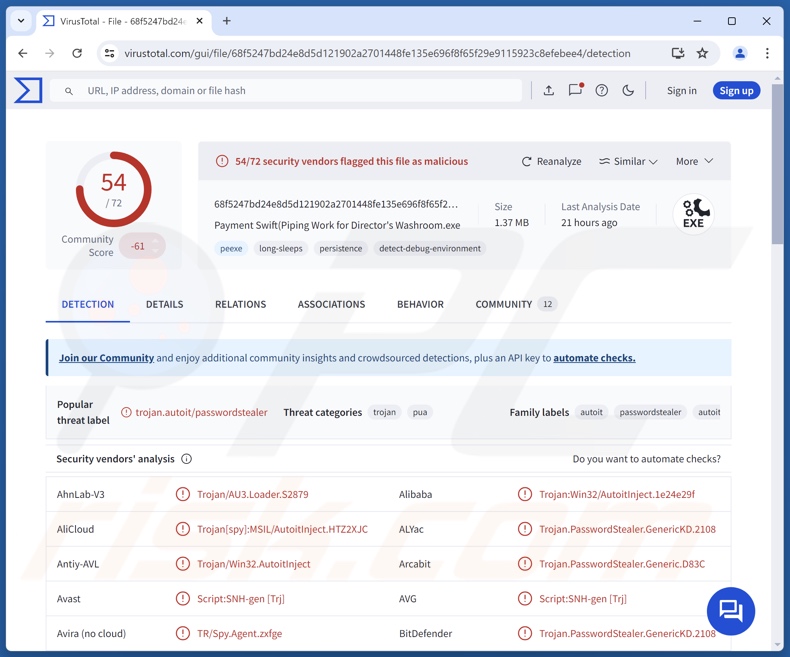Click the EXE file type icon

pyautogui.click(x=693, y=214)
